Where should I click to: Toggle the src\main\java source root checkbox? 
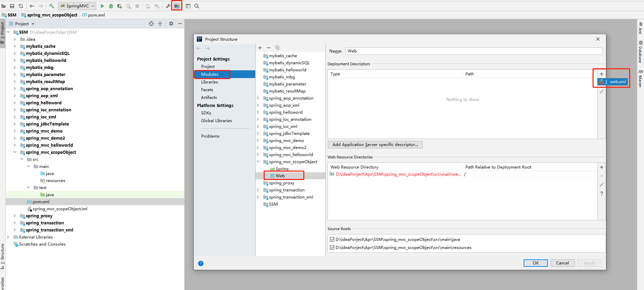332,240
